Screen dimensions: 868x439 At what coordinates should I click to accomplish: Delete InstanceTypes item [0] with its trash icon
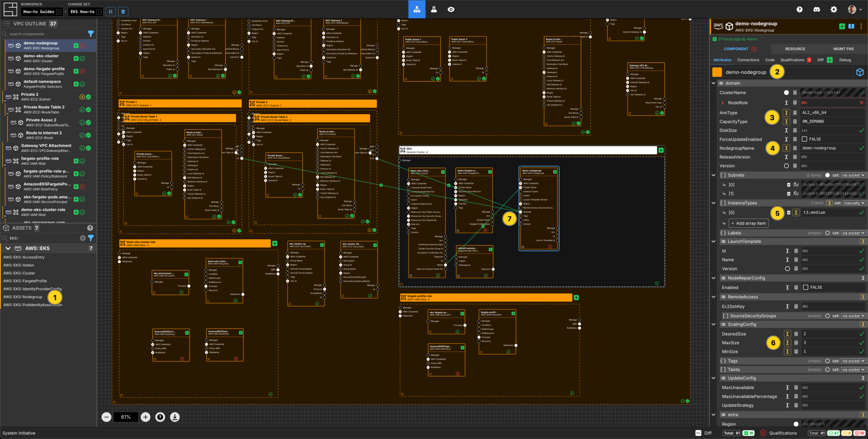pyautogui.click(x=788, y=212)
